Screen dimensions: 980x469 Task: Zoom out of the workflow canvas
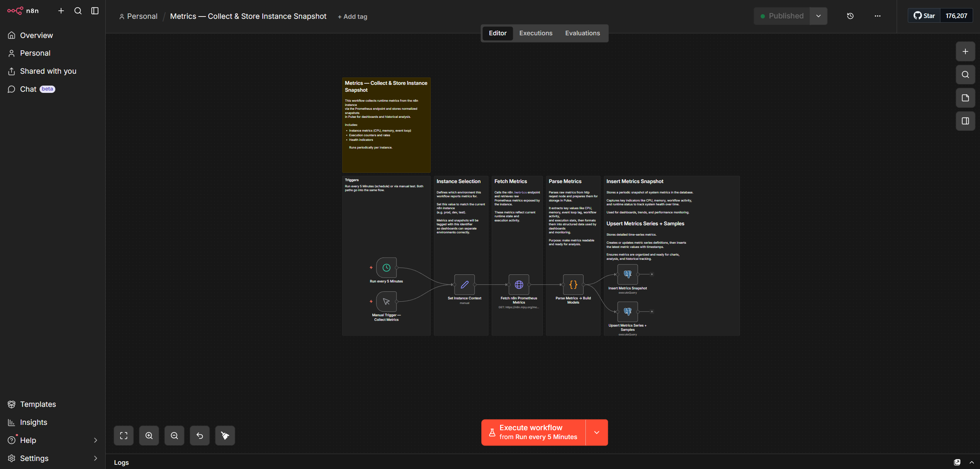point(174,436)
